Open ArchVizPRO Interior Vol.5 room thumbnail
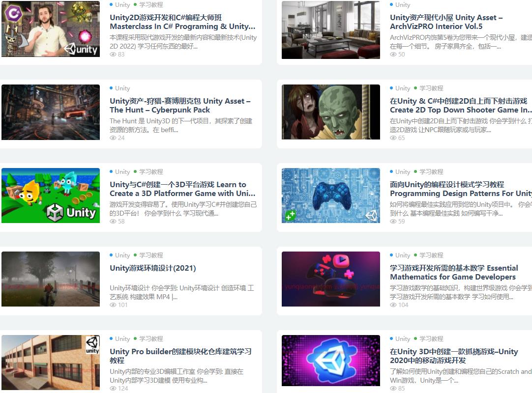The image size is (532, 393). pyautogui.click(x=331, y=30)
